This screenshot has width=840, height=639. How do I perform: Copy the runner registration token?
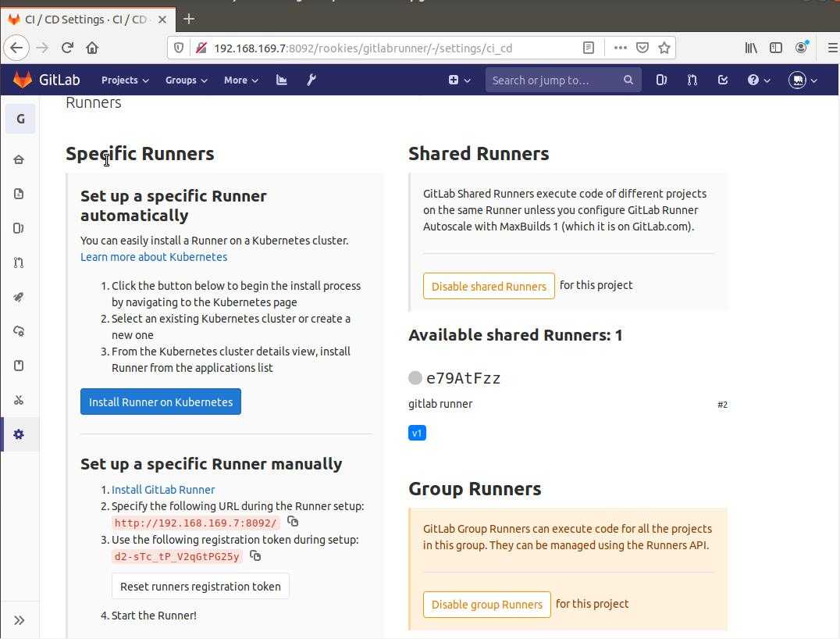(x=255, y=556)
